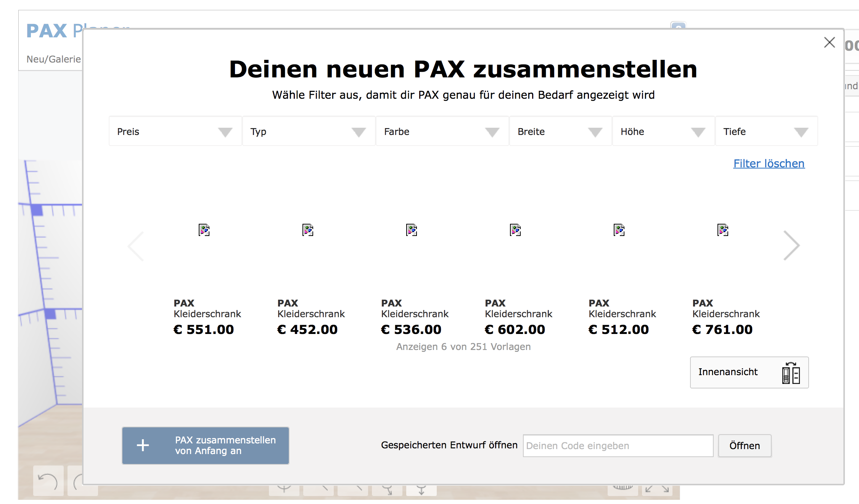Screen dimensions: 859x504
Task: Focus the Deinen Code eingeben field
Action: [x=618, y=446]
